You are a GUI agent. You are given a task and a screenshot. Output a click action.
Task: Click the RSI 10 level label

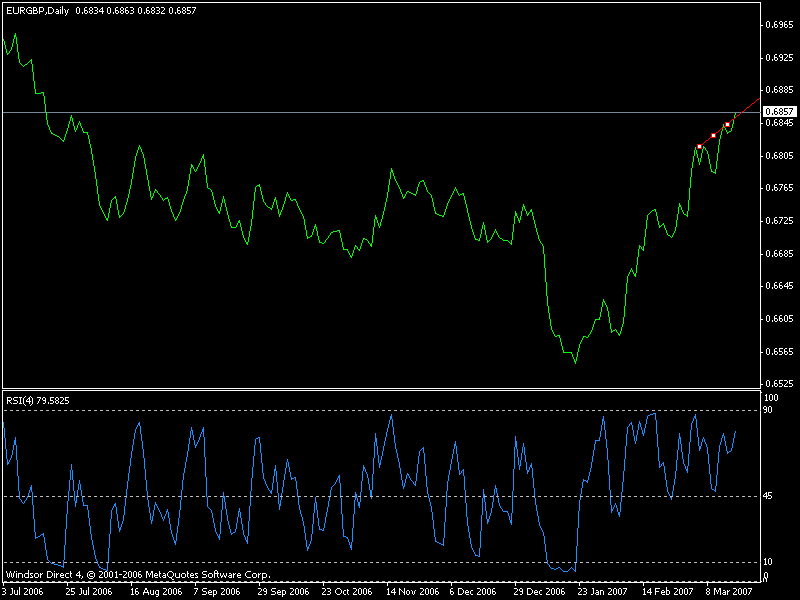[767, 563]
